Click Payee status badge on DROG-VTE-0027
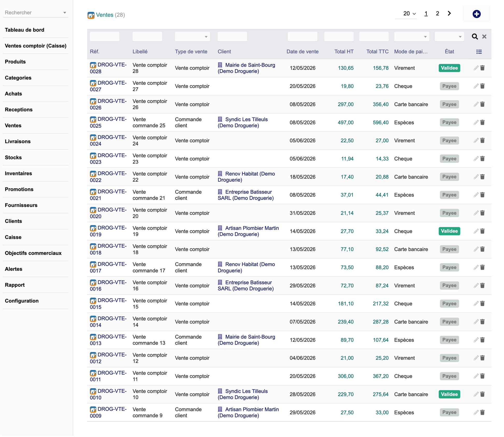504x437 pixels. pos(449,86)
